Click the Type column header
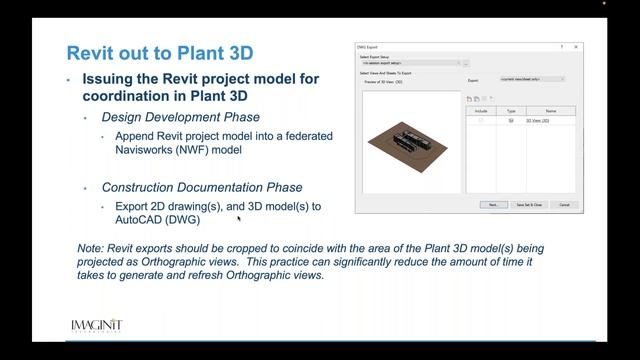This screenshot has height=360, width=640. click(x=511, y=111)
